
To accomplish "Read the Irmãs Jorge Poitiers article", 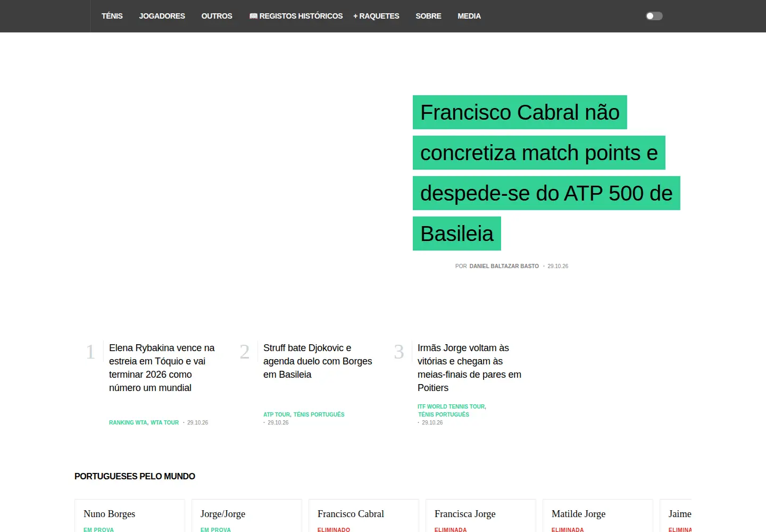I will 469,368.
